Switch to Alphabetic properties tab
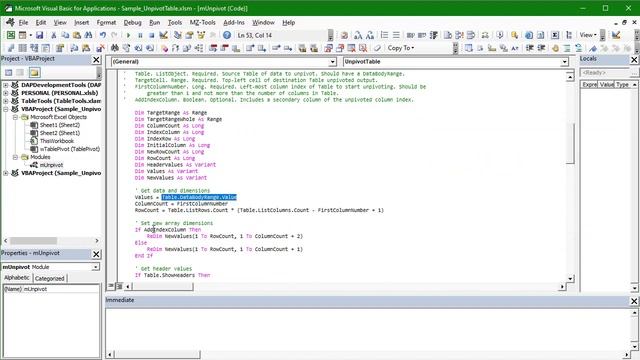640x360 pixels. [17, 278]
